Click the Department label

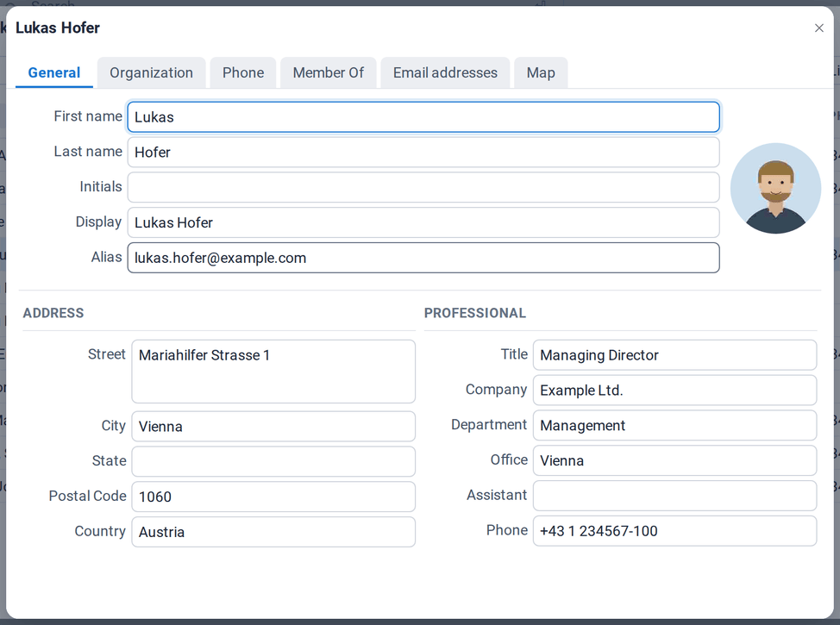(x=489, y=425)
